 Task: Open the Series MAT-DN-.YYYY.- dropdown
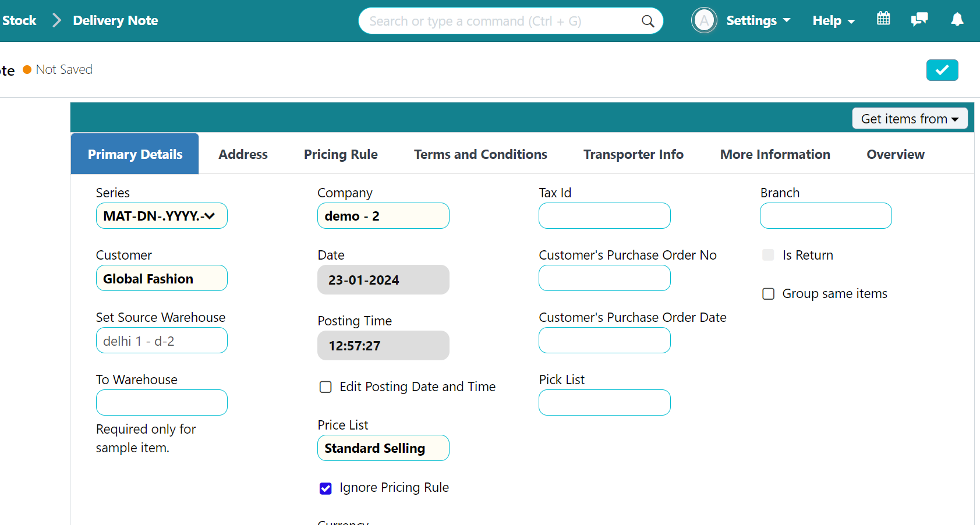[161, 216]
